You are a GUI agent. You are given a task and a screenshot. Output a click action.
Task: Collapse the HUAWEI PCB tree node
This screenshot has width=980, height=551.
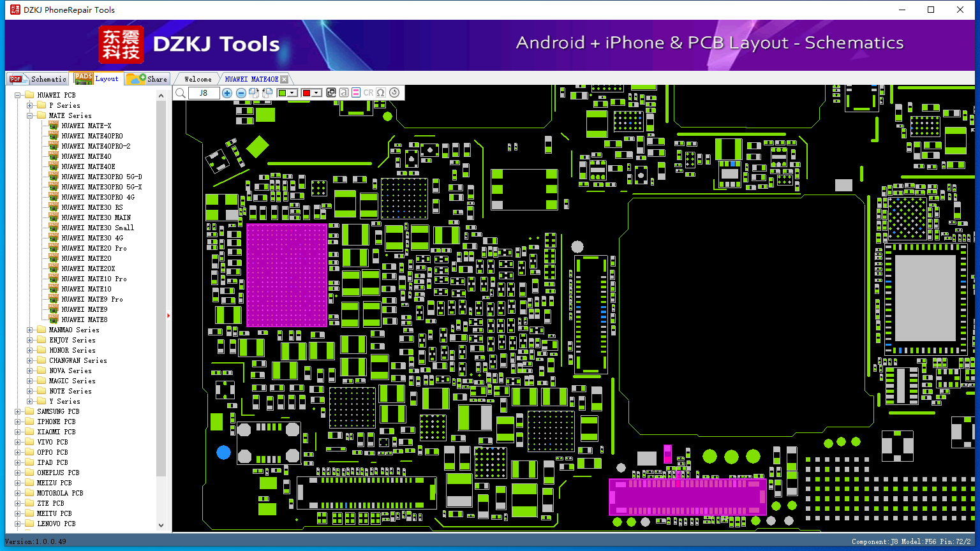click(18, 95)
